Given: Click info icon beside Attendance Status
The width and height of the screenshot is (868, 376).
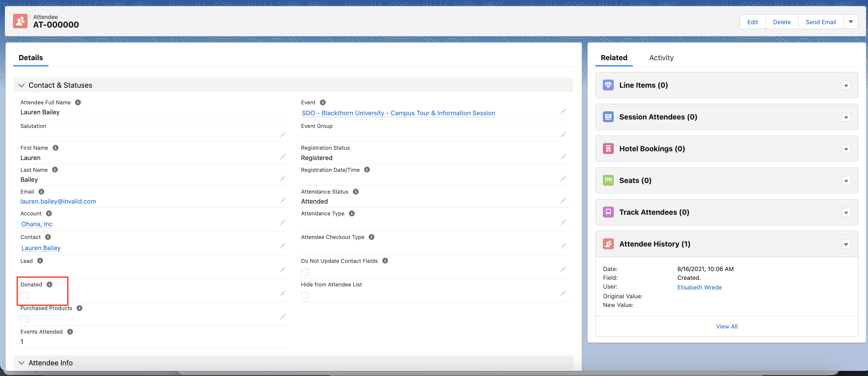Looking at the screenshot, I should 356,192.
